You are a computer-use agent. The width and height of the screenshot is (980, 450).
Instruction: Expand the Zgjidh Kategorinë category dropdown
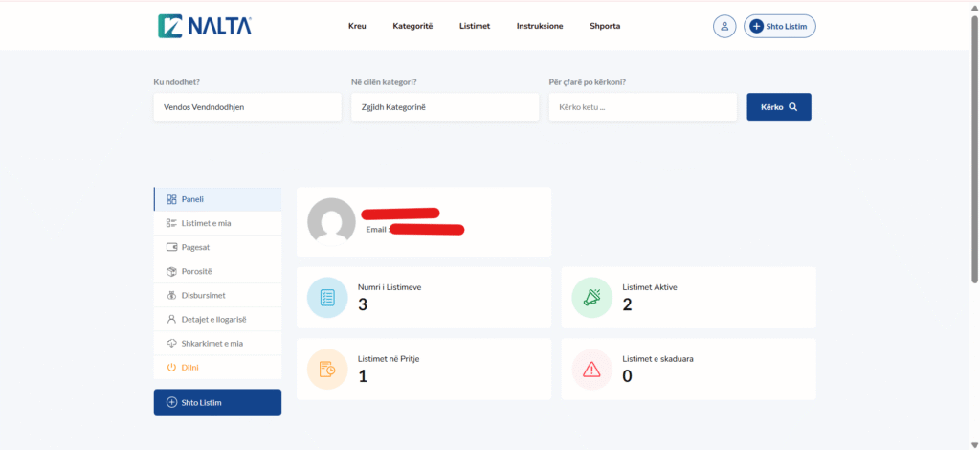click(444, 107)
